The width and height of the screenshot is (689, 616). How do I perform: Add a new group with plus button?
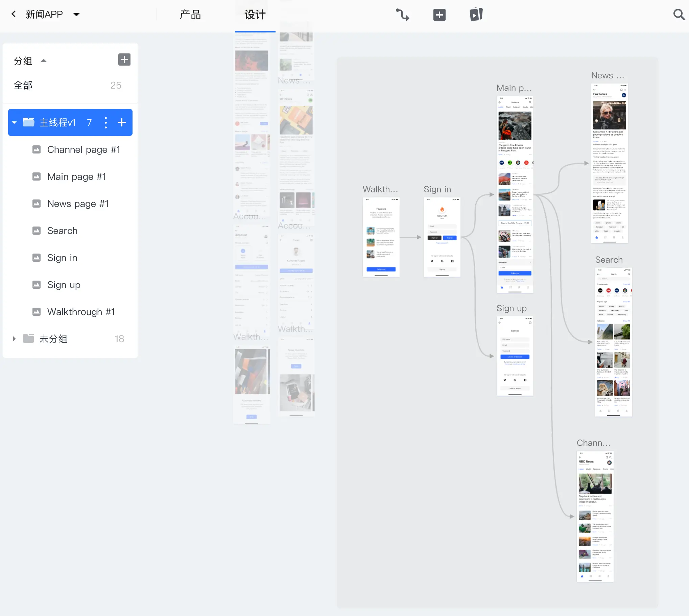pos(124,60)
